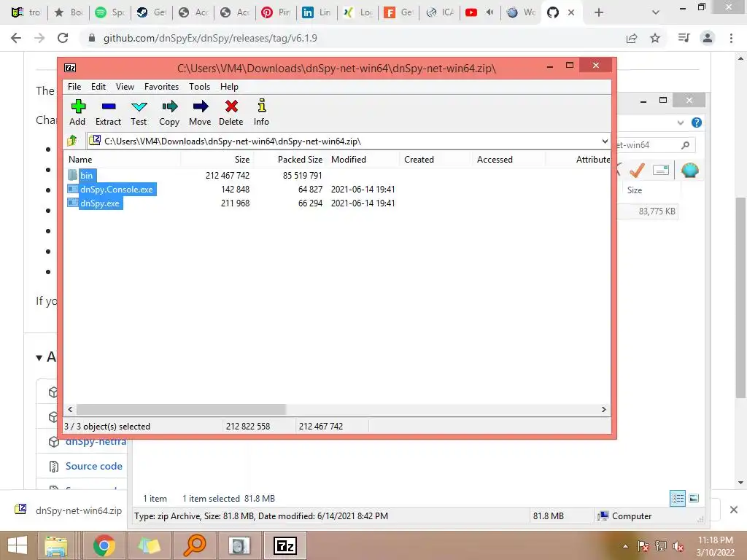Viewport: 747px width, 560px height.
Task: Switch to the LinkedIn tab
Action: pyautogui.click(x=317, y=12)
